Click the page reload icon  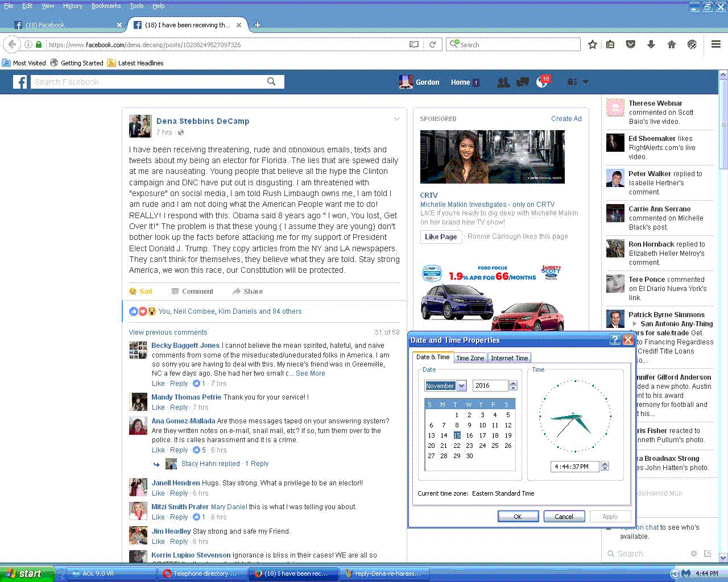click(x=433, y=44)
